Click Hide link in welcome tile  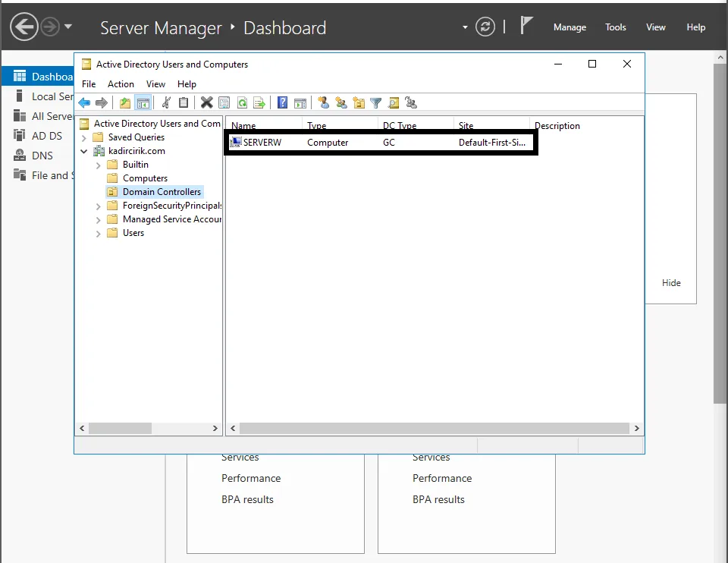(x=671, y=283)
